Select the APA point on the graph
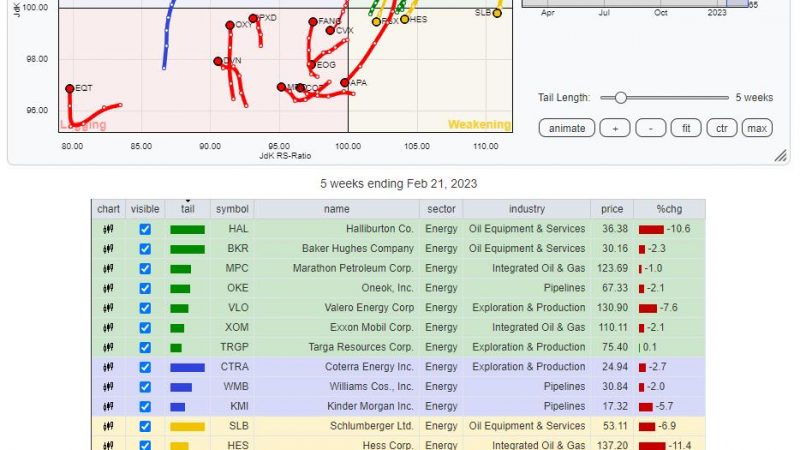The width and height of the screenshot is (800, 450). [345, 83]
